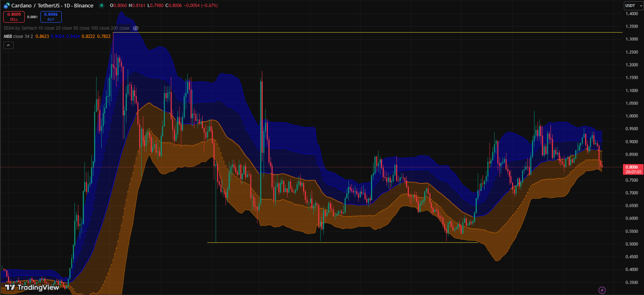Select the MBB close 34 2 indicator label
Image resolution: width=644 pixels, height=295 pixels.
point(18,36)
